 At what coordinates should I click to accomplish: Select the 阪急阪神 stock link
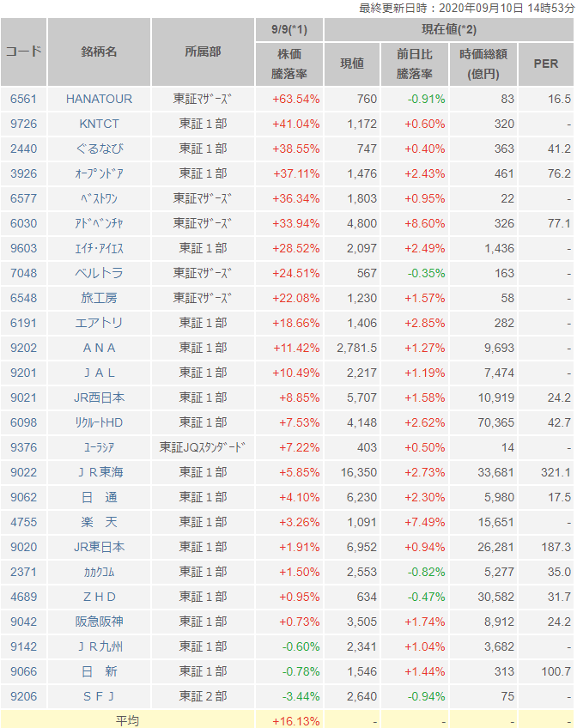pyautogui.click(x=100, y=622)
